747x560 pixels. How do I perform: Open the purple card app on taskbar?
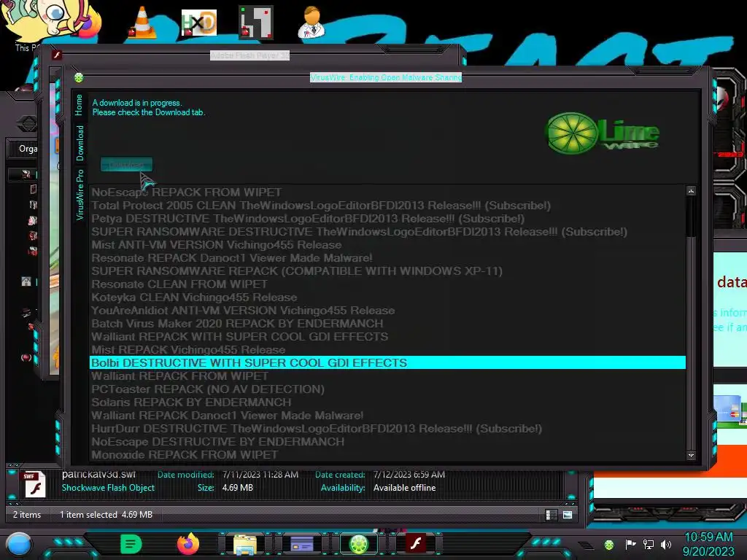tap(301, 544)
